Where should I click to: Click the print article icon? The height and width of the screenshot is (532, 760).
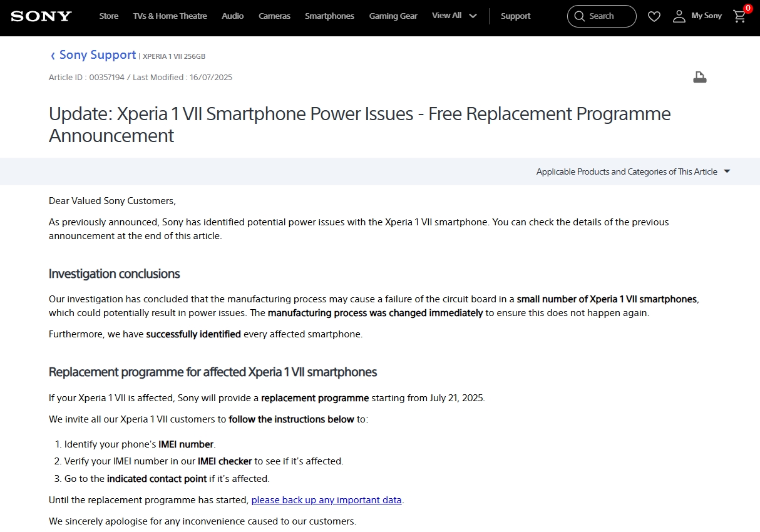(700, 77)
